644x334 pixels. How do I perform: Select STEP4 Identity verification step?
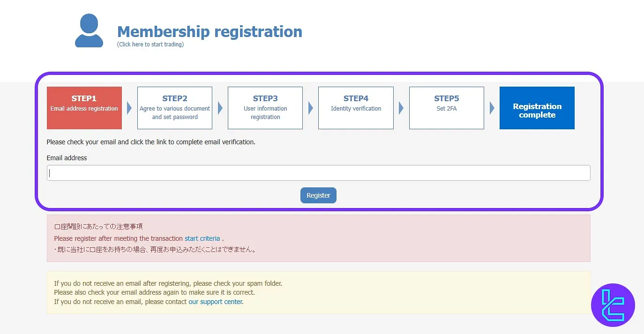(x=356, y=108)
